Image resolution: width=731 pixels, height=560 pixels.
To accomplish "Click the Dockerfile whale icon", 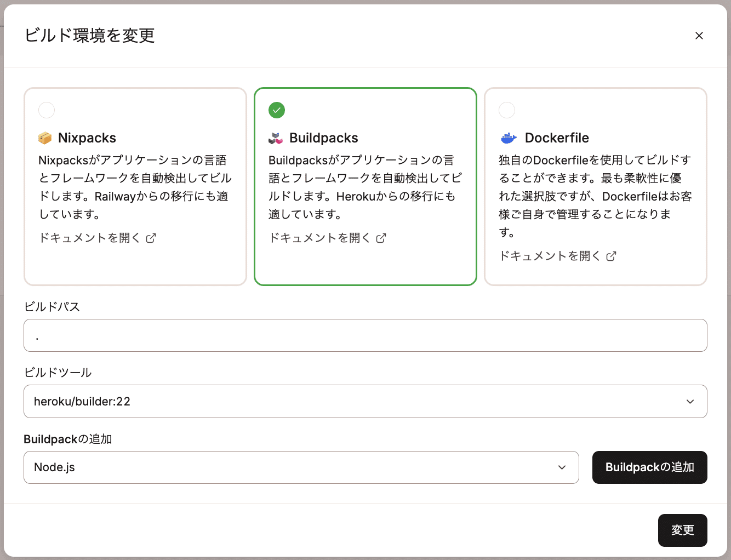I will pyautogui.click(x=509, y=138).
